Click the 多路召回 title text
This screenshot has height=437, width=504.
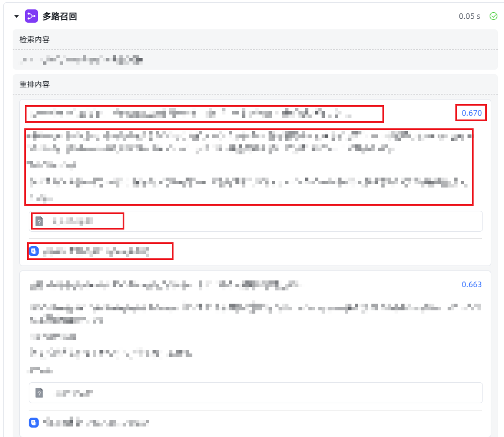[x=60, y=17]
